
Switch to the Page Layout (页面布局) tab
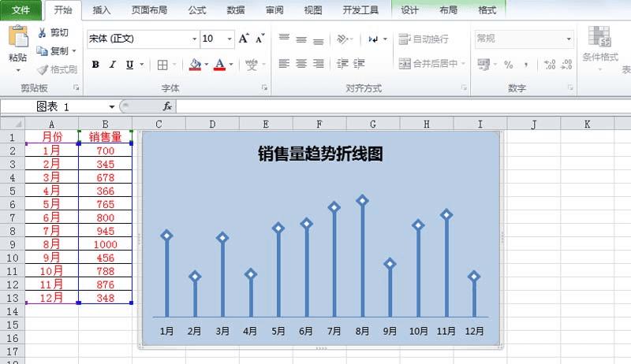click(149, 10)
